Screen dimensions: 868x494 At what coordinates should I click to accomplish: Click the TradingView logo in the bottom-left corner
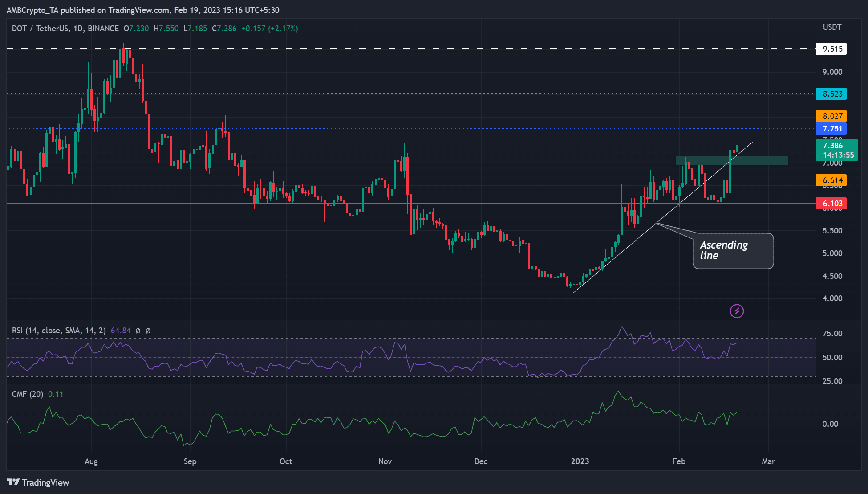[x=38, y=482]
